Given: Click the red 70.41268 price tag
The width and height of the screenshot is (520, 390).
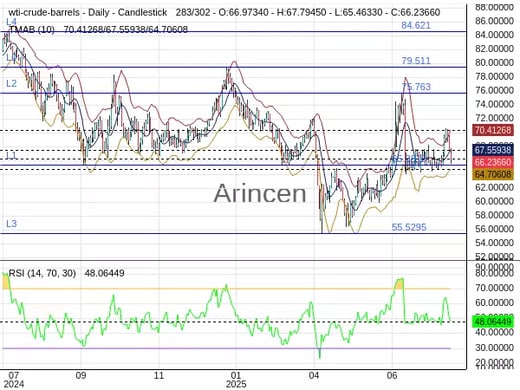Looking at the screenshot, I should 493,130.
